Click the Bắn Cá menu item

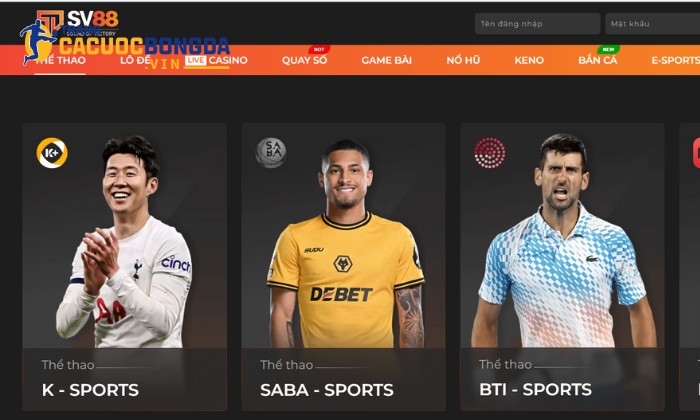pyautogui.click(x=598, y=60)
